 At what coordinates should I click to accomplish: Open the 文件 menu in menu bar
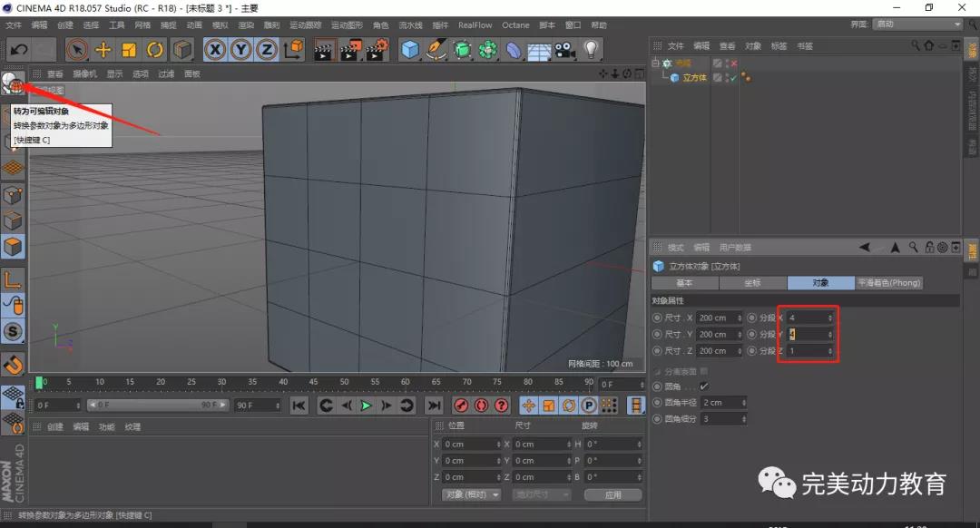[14, 25]
